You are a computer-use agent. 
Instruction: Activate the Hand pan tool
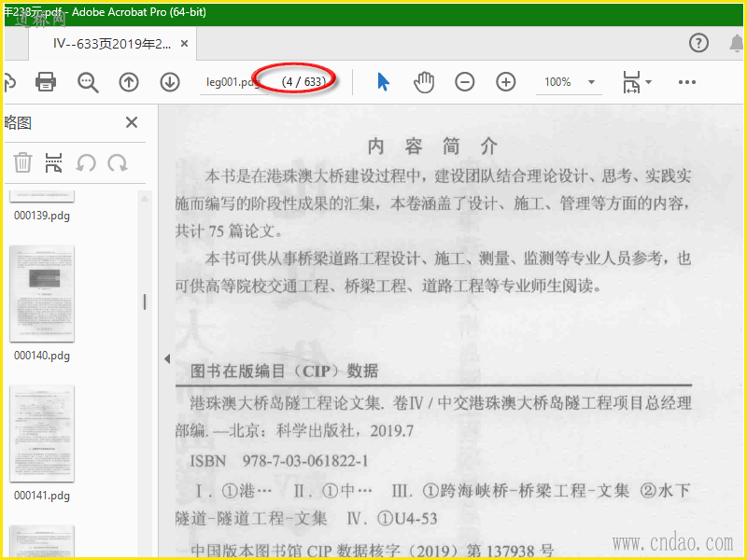tap(424, 82)
